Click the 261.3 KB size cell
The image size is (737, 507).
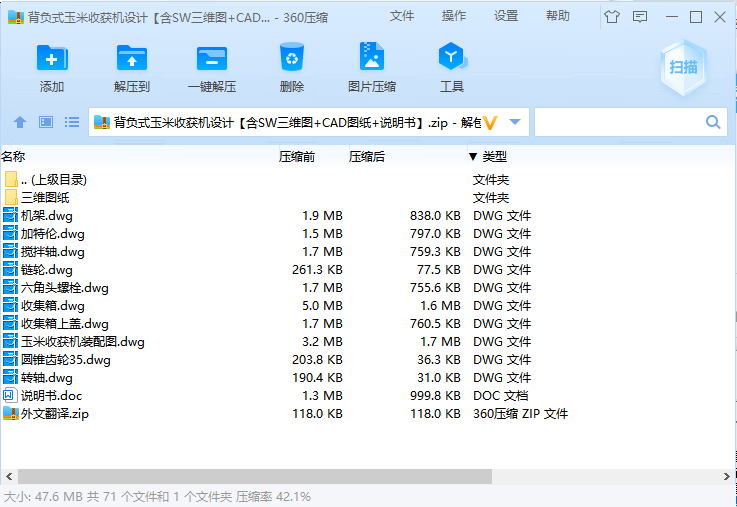[317, 270]
